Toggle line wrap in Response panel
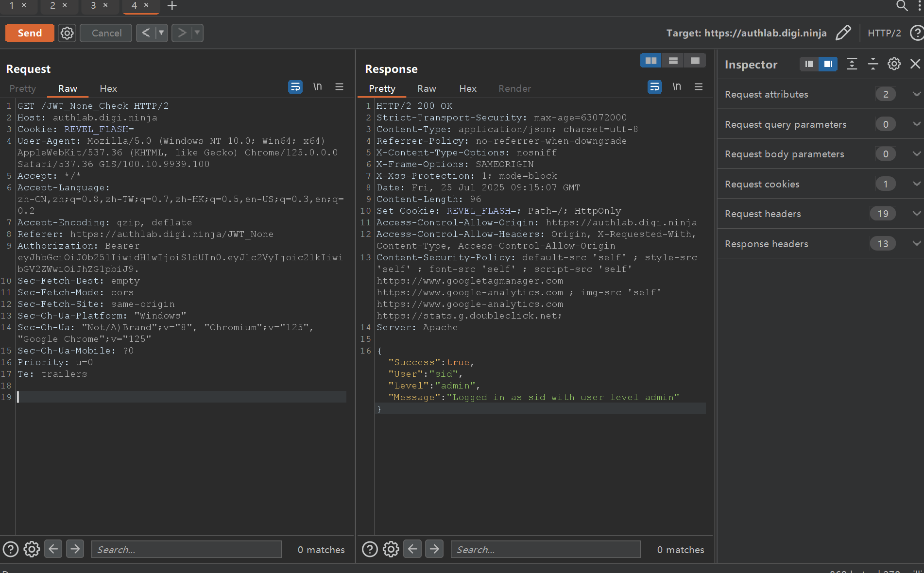 click(x=655, y=87)
